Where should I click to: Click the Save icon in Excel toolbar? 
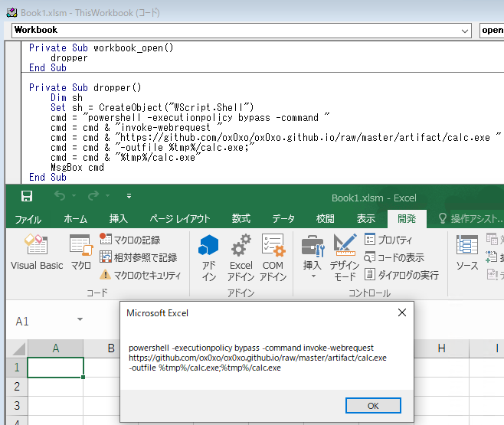[27, 195]
